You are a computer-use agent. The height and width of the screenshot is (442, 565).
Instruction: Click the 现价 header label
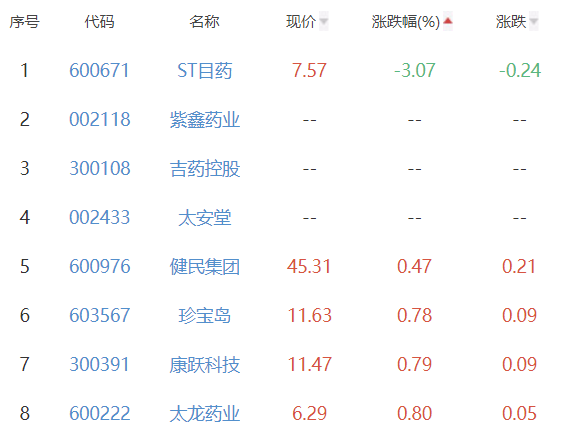coord(301,22)
